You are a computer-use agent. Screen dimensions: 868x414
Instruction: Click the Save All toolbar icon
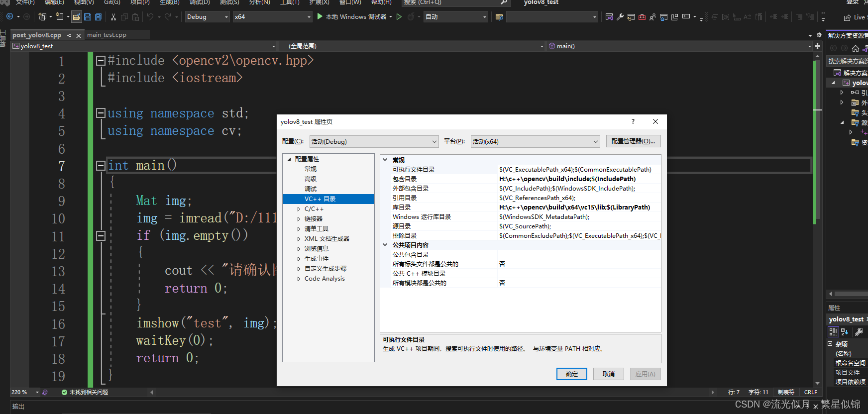99,17
